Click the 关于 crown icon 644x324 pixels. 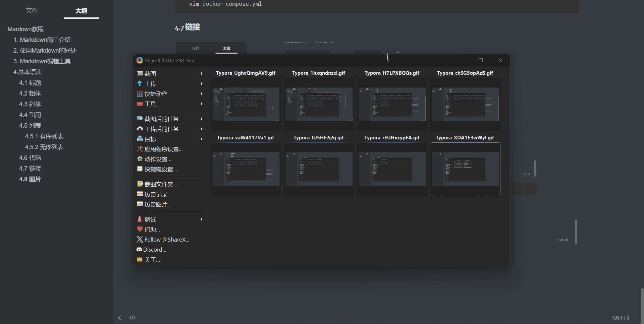140,259
